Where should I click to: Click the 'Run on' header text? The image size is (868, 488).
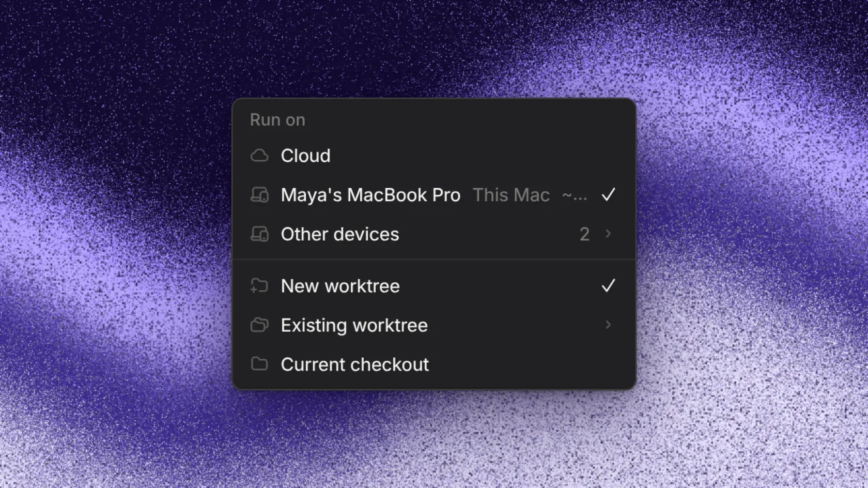pos(278,120)
